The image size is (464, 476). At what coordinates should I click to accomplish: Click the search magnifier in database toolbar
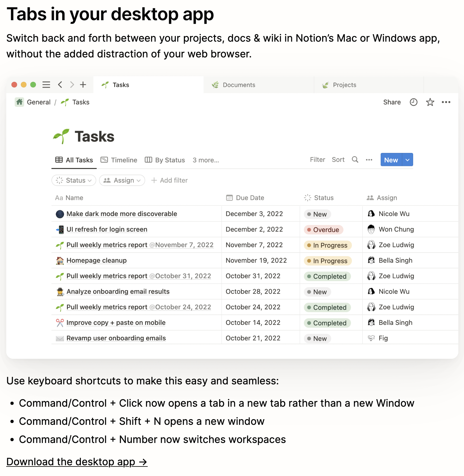pos(355,160)
